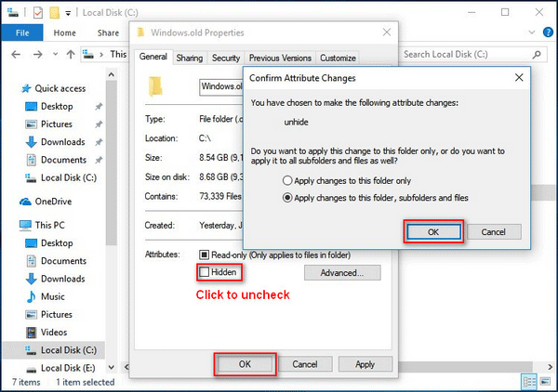Click the OneDrive cloud icon in sidebar
Screen dimensions: 558x392
point(26,202)
